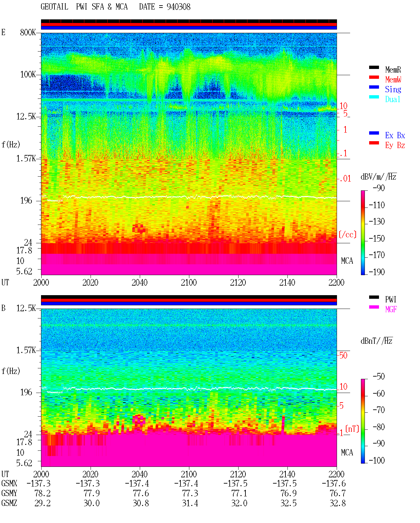Click the red .01 density scale label
Viewport: 420px width, 523px height.
pyautogui.click(x=345, y=179)
